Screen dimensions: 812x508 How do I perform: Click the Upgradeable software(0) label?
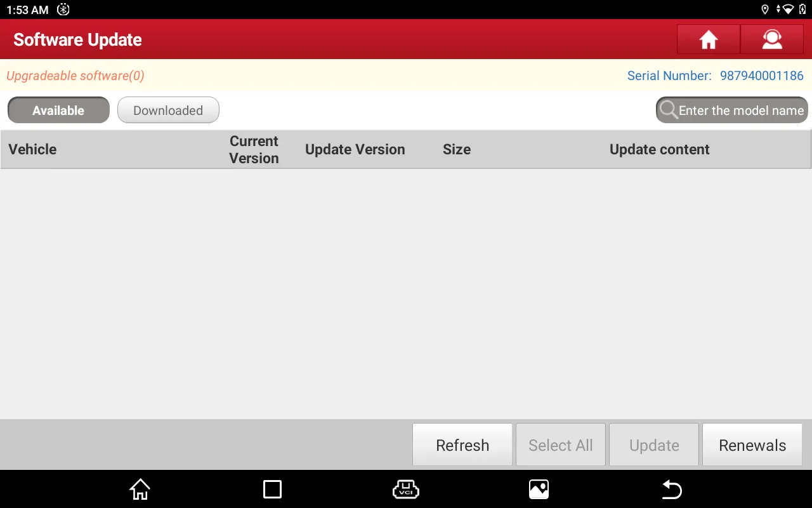click(x=75, y=76)
